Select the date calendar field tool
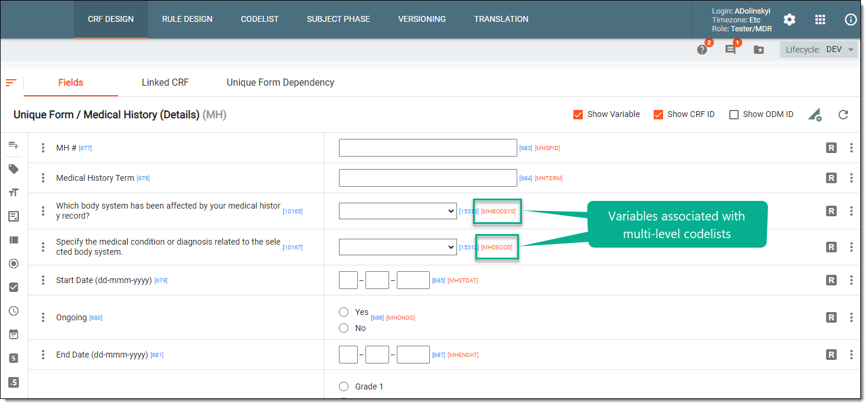This screenshot has height=406, width=868. tap(14, 334)
